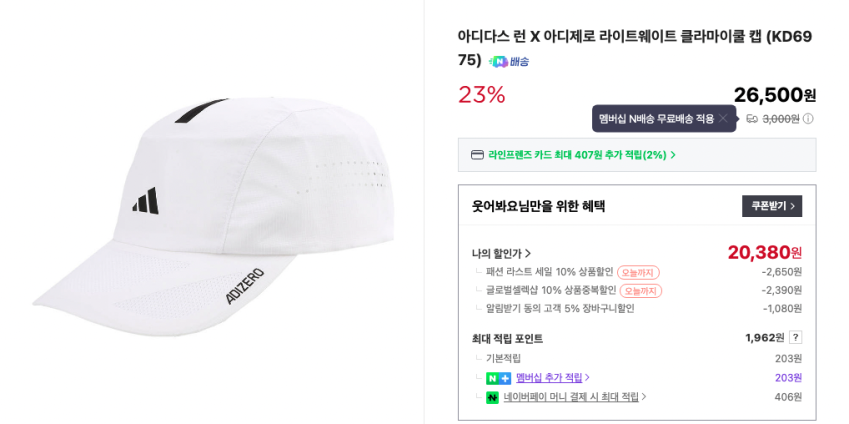Click the credit card icon
Screen dimensions: 849x424
(x=477, y=155)
